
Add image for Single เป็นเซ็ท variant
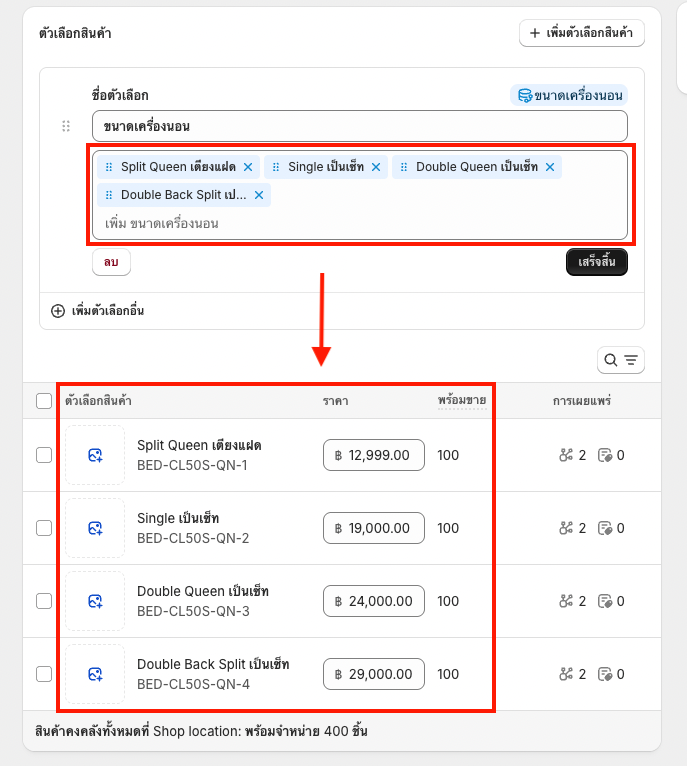pyautogui.click(x=95, y=528)
